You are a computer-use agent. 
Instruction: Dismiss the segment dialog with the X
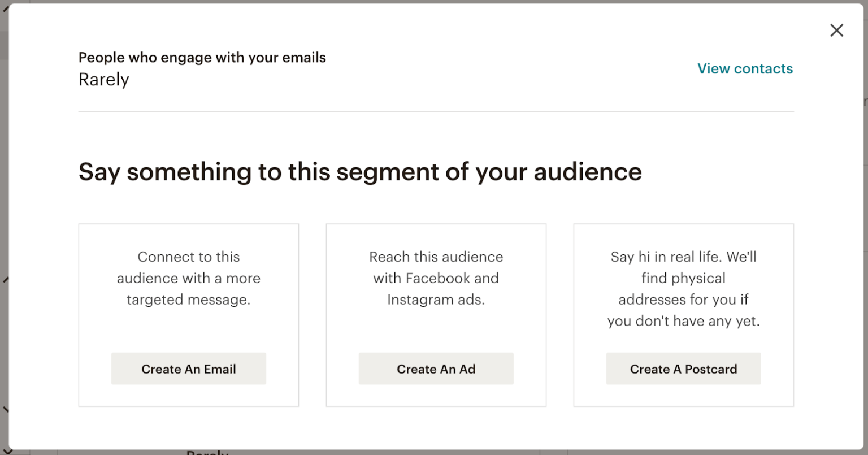(x=836, y=31)
